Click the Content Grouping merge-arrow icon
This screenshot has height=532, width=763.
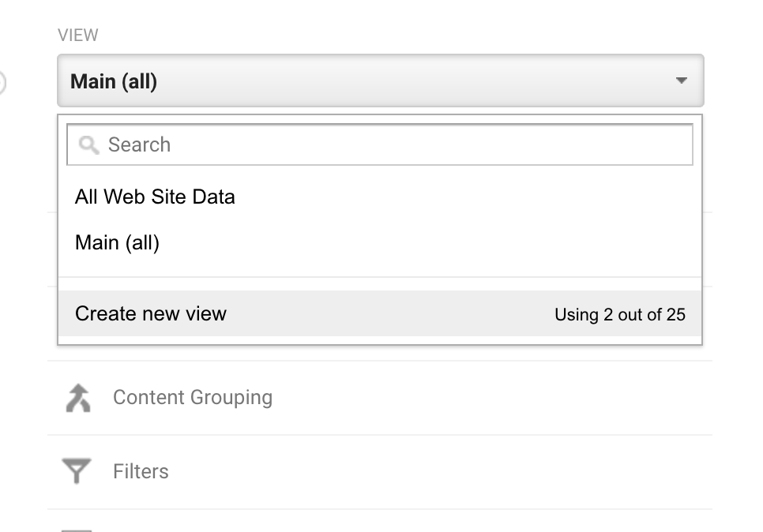[78, 398]
